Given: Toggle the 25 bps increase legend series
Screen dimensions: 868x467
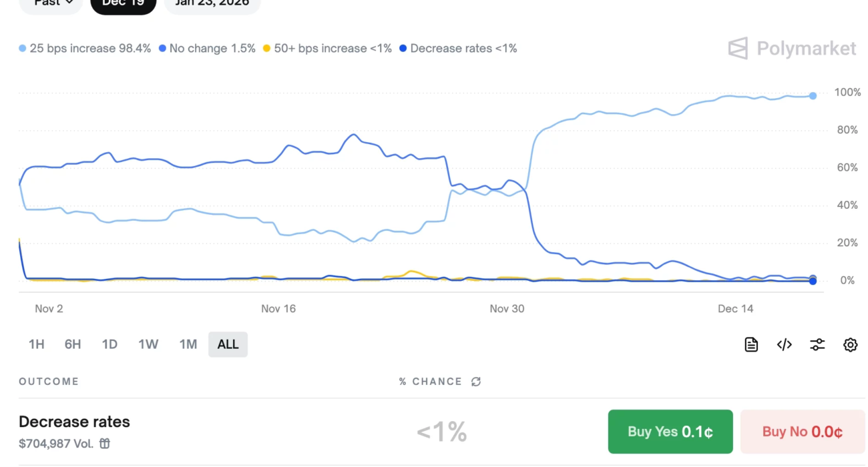Looking at the screenshot, I should (85, 49).
